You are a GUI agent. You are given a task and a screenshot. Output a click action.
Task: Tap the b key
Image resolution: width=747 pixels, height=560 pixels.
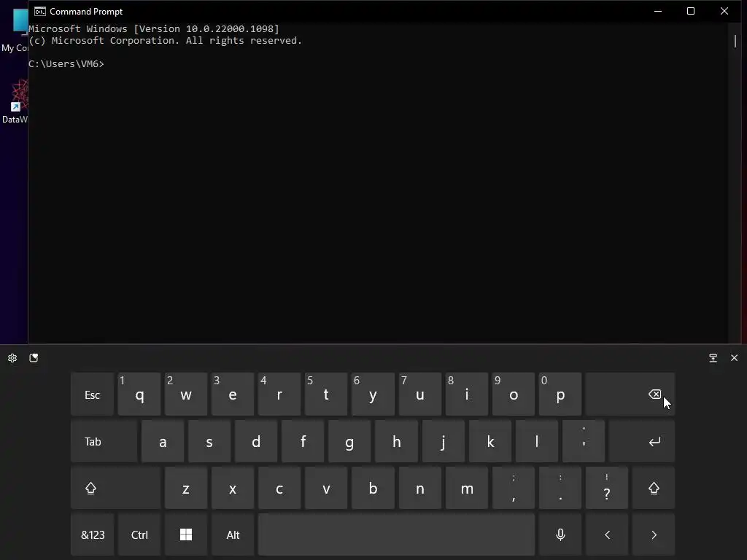click(x=373, y=488)
